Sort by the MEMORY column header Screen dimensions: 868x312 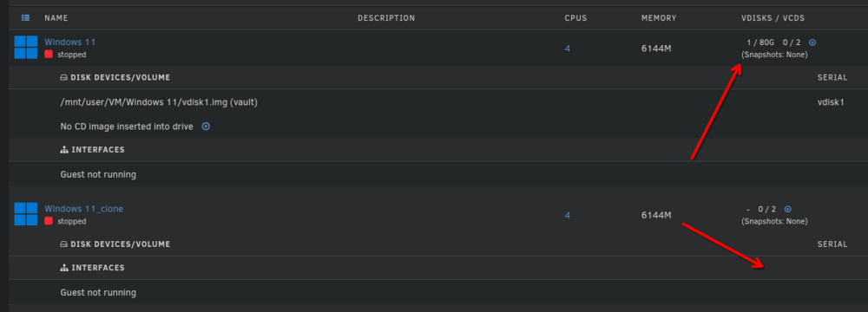tap(659, 18)
